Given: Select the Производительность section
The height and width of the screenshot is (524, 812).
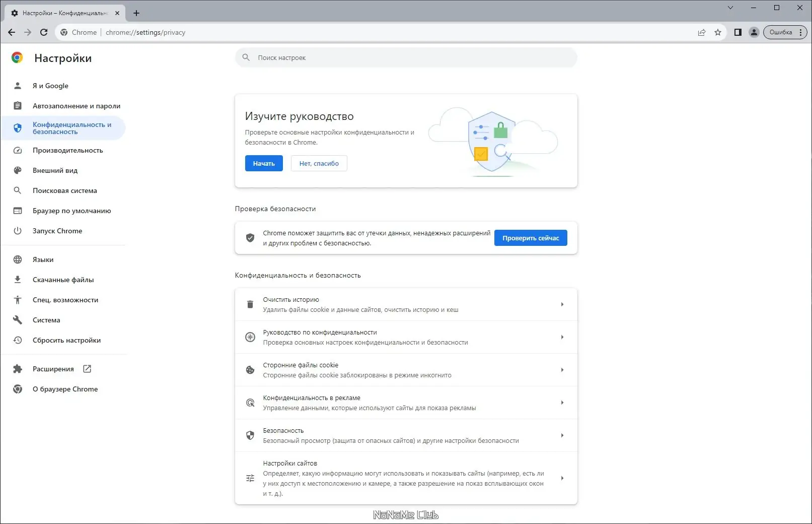Looking at the screenshot, I should click(x=67, y=150).
